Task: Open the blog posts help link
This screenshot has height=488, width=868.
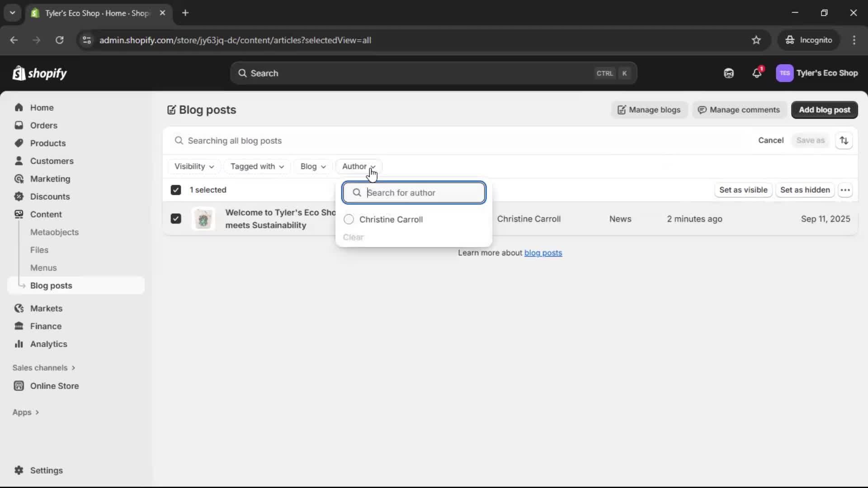Action: [543, 253]
